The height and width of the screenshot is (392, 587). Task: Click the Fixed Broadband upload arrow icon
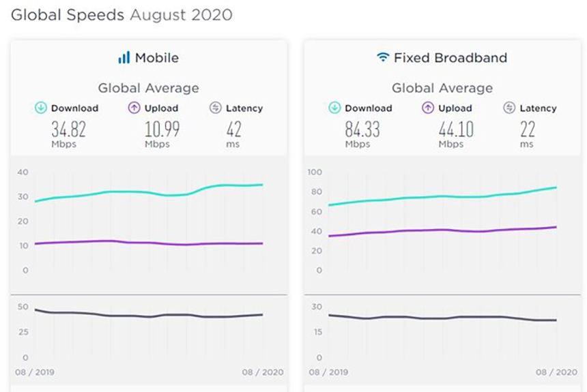point(428,108)
